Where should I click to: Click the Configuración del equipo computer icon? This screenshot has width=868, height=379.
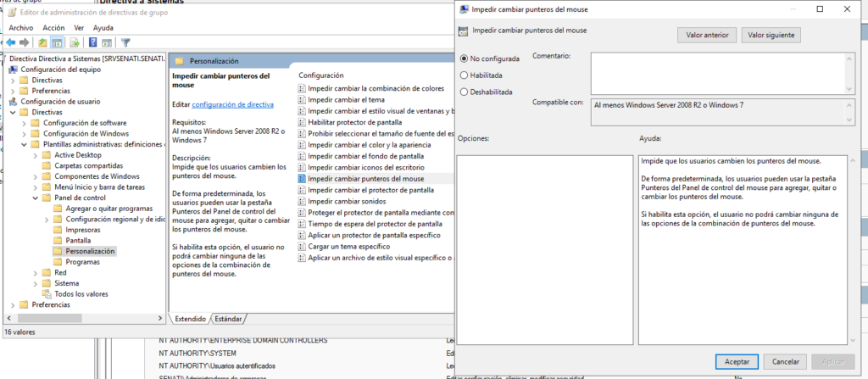(x=14, y=70)
